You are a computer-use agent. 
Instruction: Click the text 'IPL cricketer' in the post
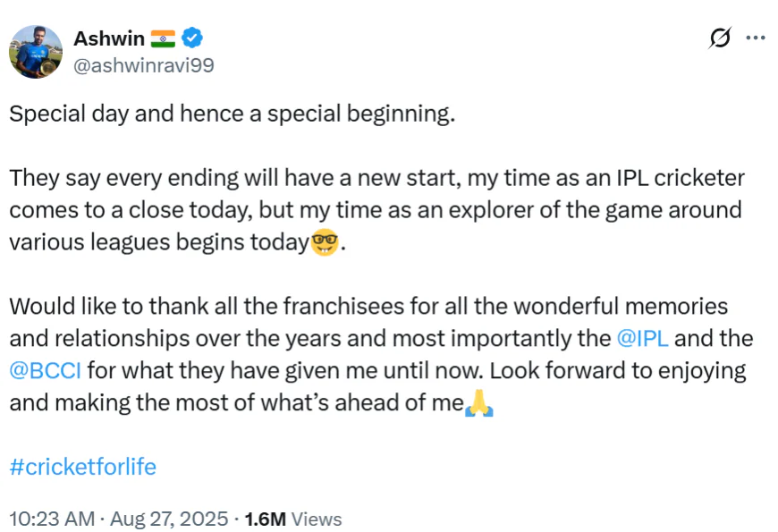pos(681,178)
